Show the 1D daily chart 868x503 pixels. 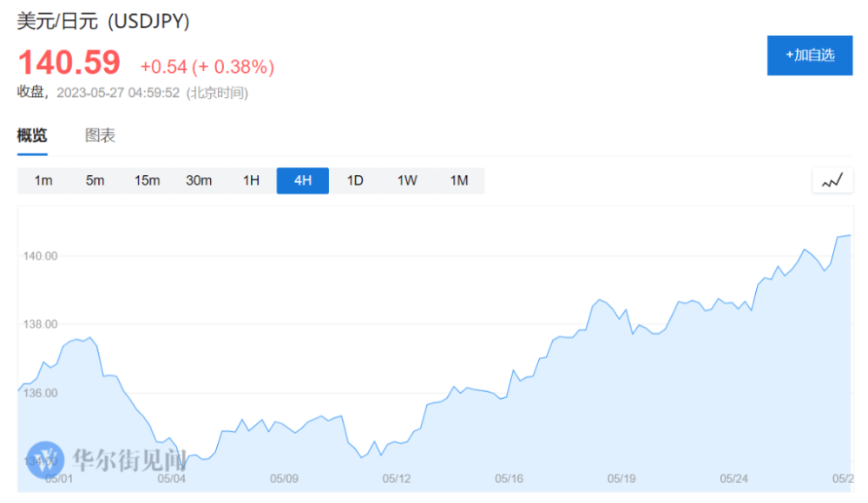coord(355,180)
